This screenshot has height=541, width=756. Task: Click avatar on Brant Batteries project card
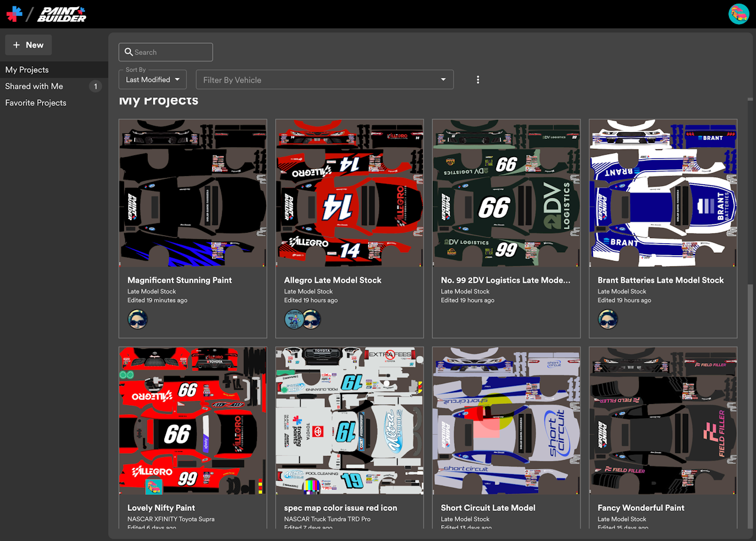pos(608,320)
